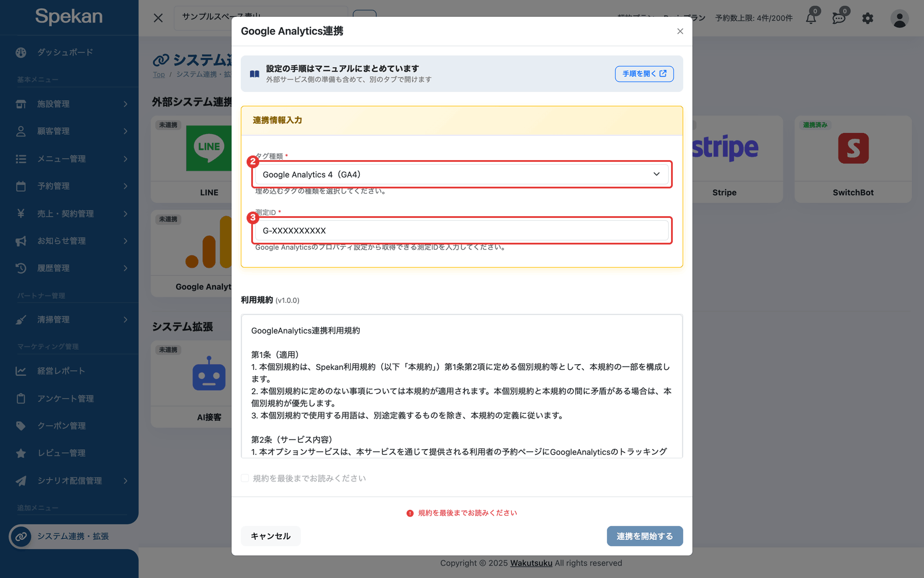This screenshot has height=578, width=924.
Task: Click the SwitchBot logo card
Action: pos(853,159)
